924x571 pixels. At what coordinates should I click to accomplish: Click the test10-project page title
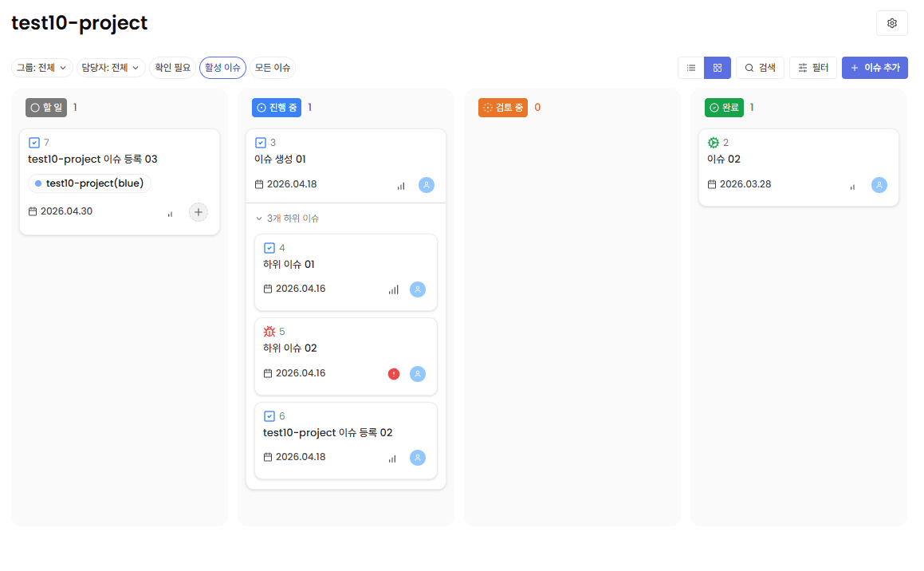80,23
